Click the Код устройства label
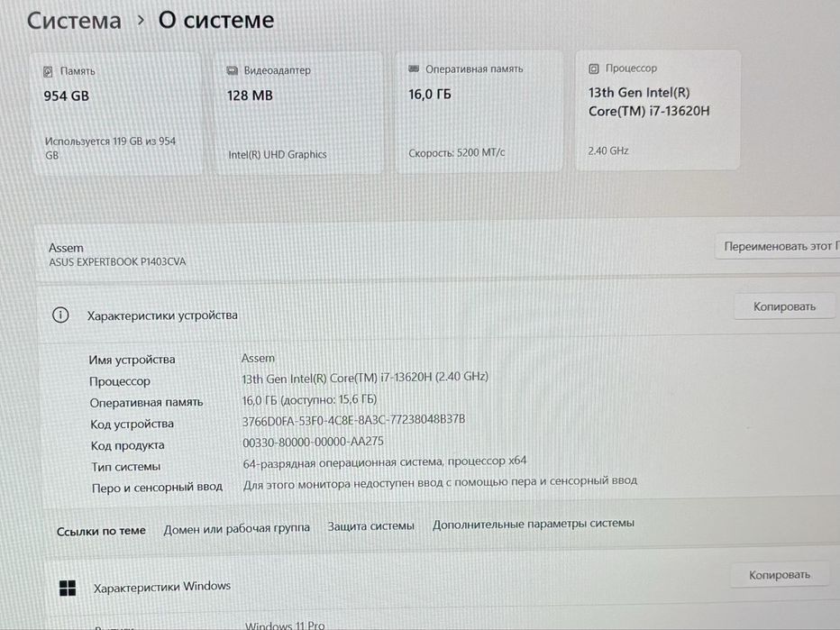 coord(132,424)
